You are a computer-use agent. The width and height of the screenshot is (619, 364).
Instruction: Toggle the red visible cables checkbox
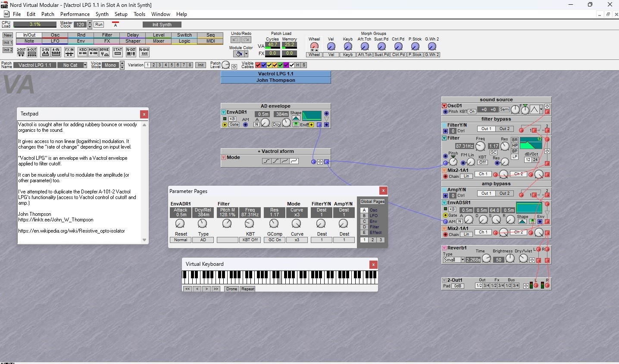[x=258, y=65]
